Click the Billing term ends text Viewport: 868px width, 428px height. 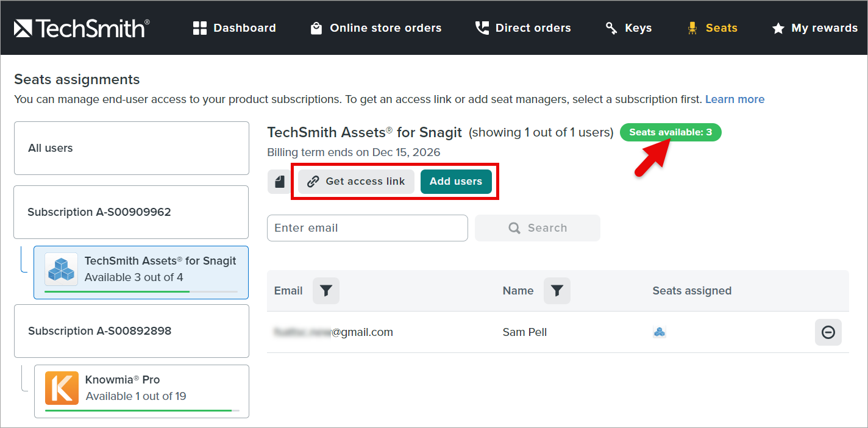click(354, 152)
